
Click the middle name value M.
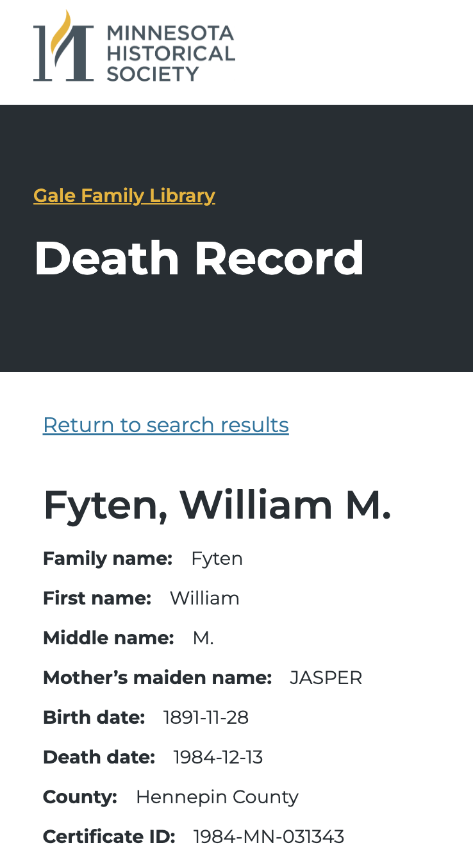point(203,638)
